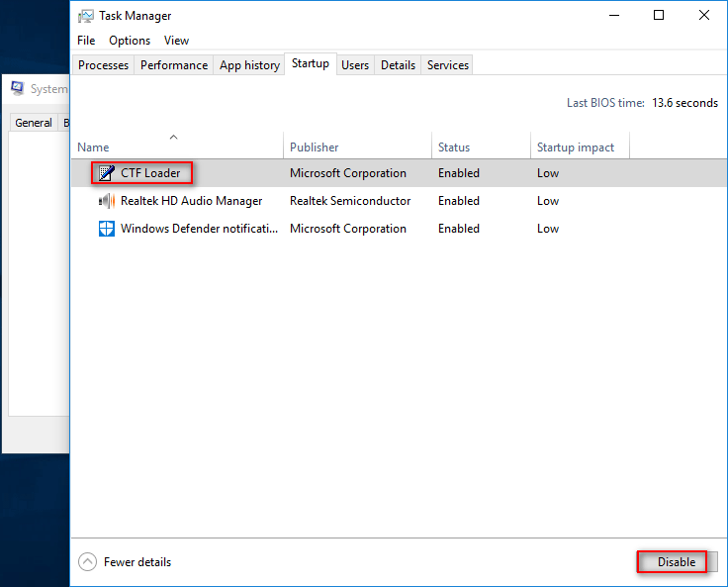Select the CTF Loader row name
The height and width of the screenshot is (587, 728).
pyautogui.click(x=150, y=173)
